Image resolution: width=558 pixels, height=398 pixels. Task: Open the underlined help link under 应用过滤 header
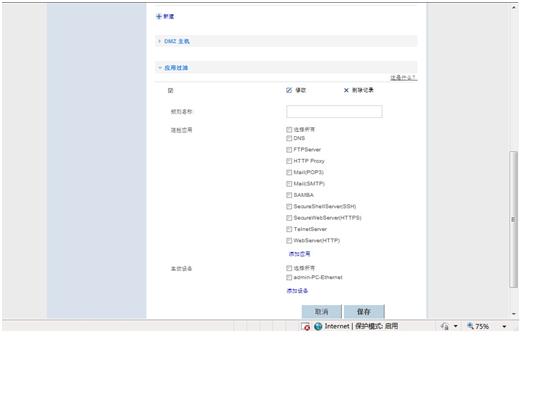click(403, 78)
